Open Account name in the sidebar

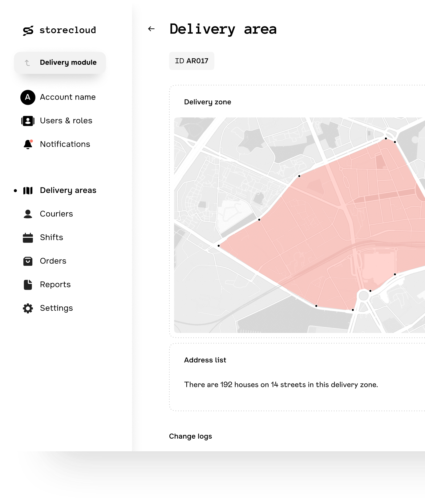(68, 97)
